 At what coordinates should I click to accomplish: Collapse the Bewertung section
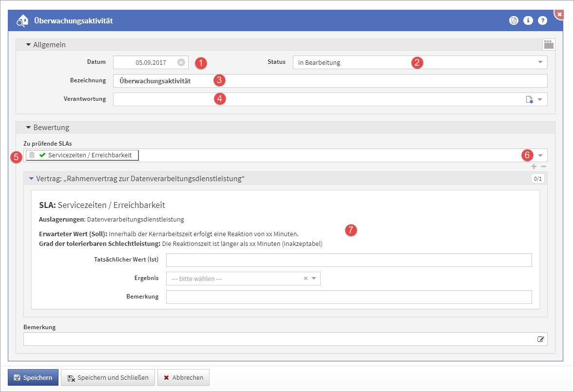tap(28, 128)
